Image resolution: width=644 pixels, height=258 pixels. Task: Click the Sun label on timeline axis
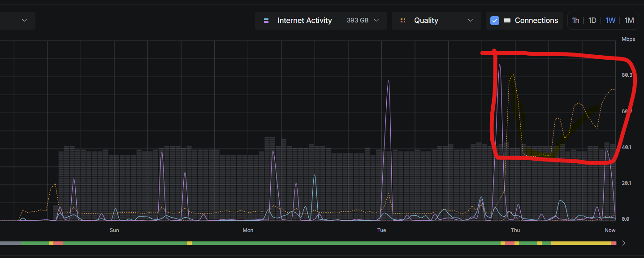click(114, 230)
